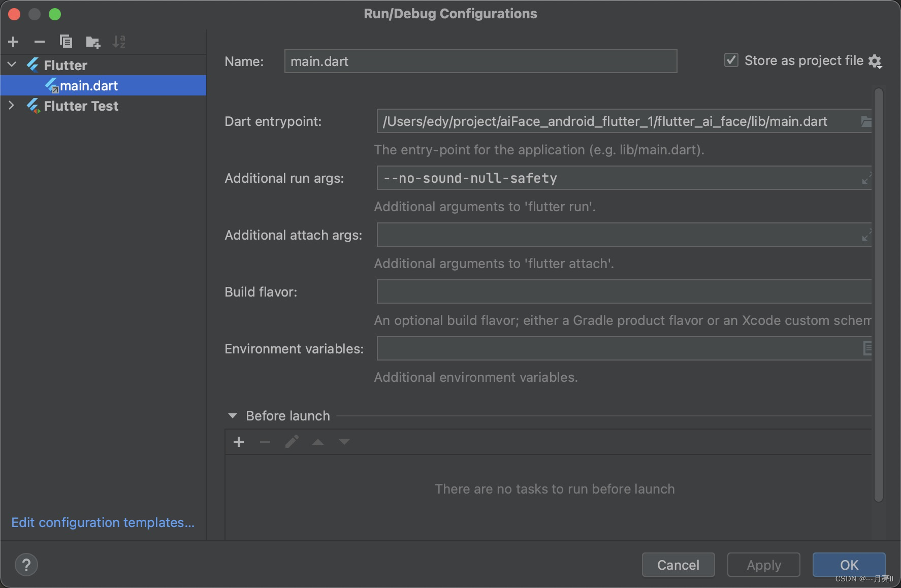Remove the Before launch task

pyautogui.click(x=265, y=442)
